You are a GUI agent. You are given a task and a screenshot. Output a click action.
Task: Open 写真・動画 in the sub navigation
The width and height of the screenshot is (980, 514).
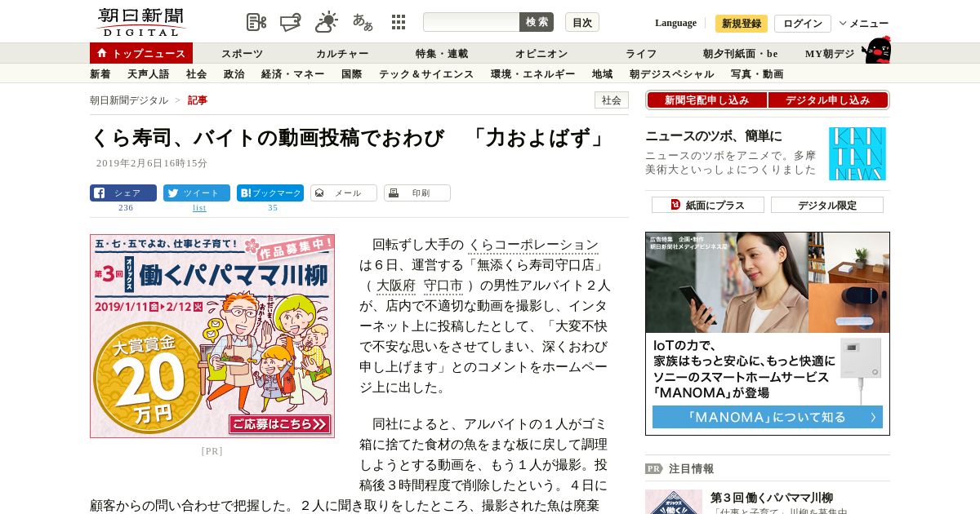[x=757, y=74]
